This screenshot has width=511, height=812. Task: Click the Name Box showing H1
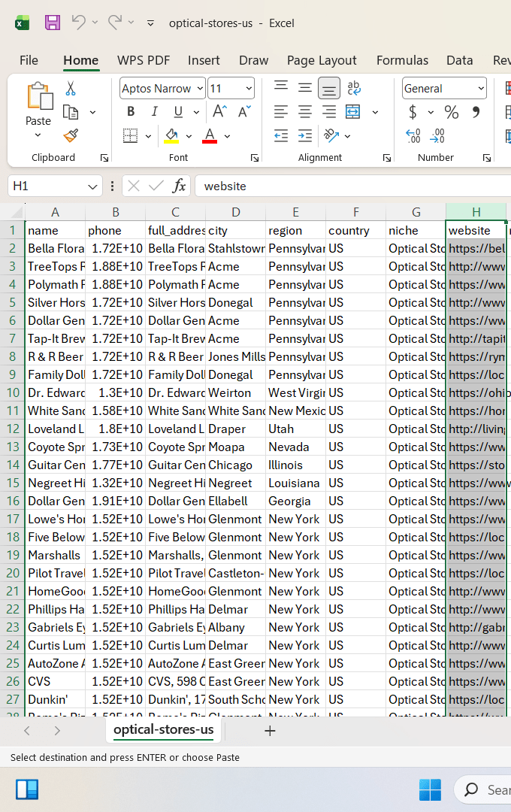tap(54, 186)
